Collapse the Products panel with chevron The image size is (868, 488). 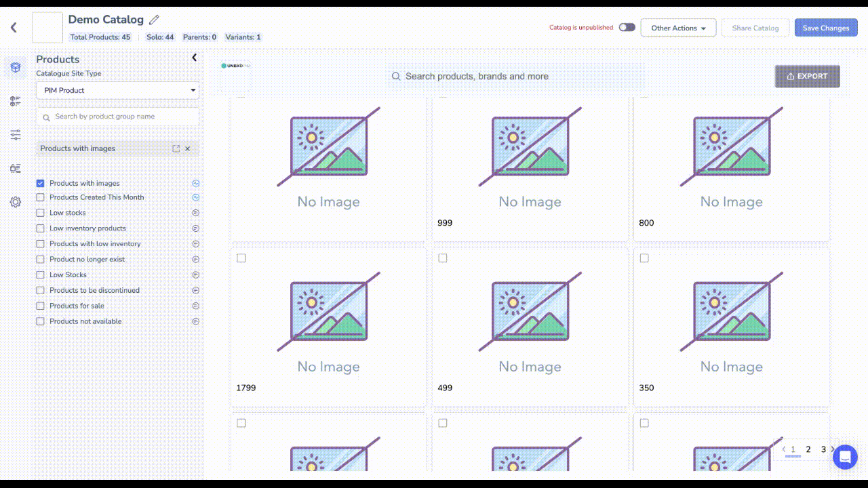pyautogui.click(x=194, y=58)
